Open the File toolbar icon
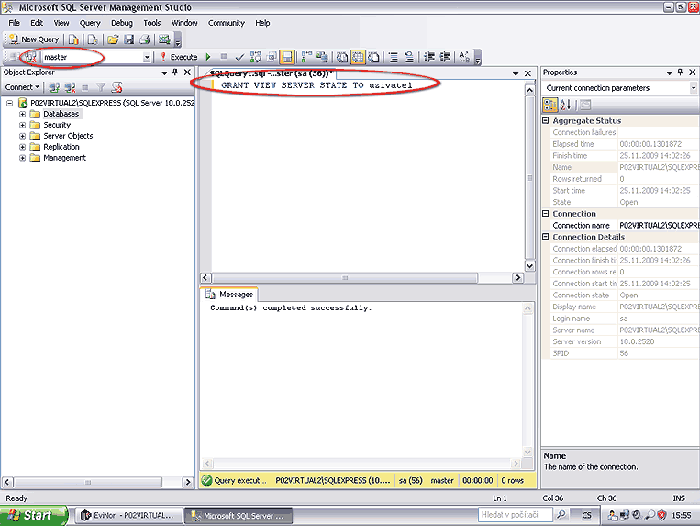 (x=112, y=40)
